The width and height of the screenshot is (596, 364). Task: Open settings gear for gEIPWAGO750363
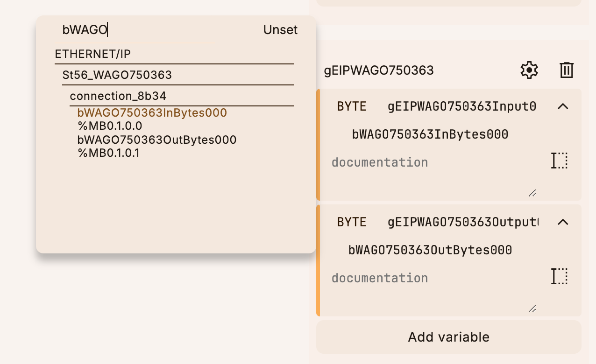(x=529, y=70)
